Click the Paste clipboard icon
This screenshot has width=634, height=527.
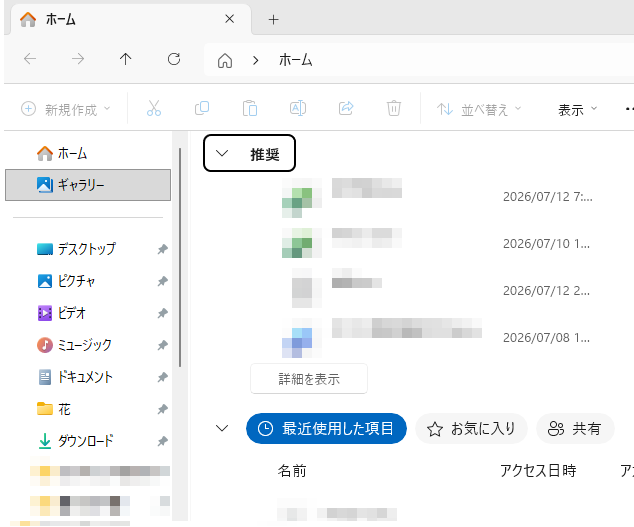coord(250,108)
